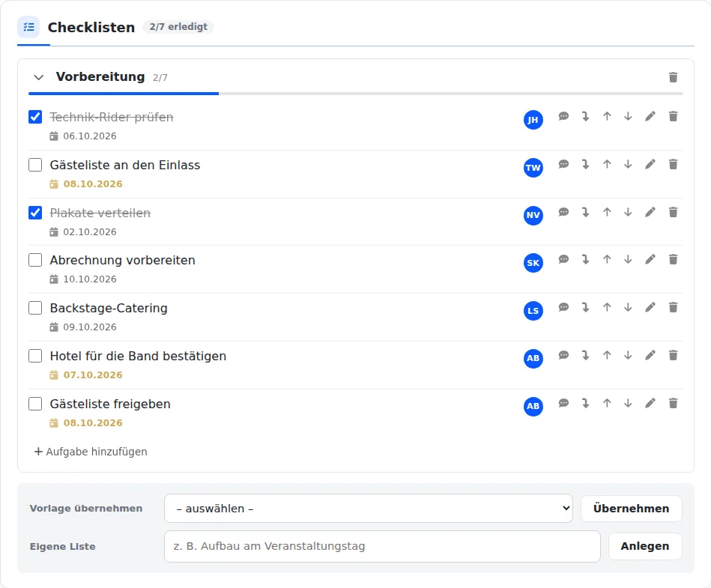The width and height of the screenshot is (711, 588).
Task: Delete Gästeliste an den Einlass task
Action: pos(674,164)
